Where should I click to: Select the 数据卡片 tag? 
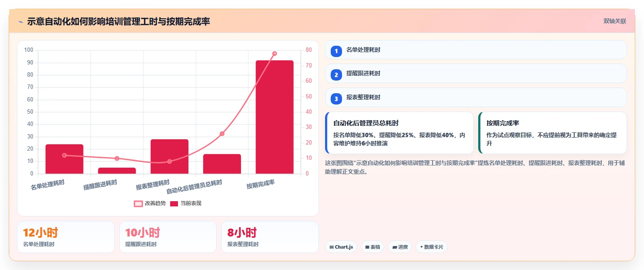pos(432,247)
